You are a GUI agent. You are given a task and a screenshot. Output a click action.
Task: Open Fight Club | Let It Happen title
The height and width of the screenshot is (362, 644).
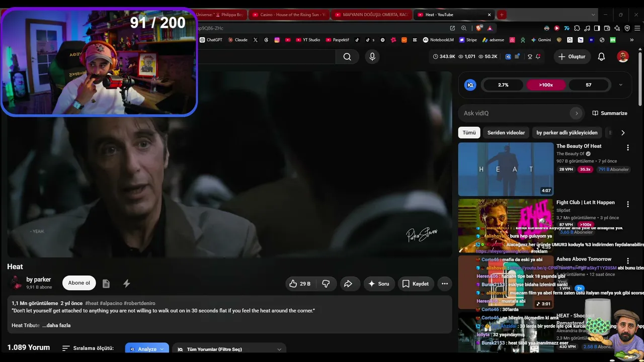coord(586,203)
